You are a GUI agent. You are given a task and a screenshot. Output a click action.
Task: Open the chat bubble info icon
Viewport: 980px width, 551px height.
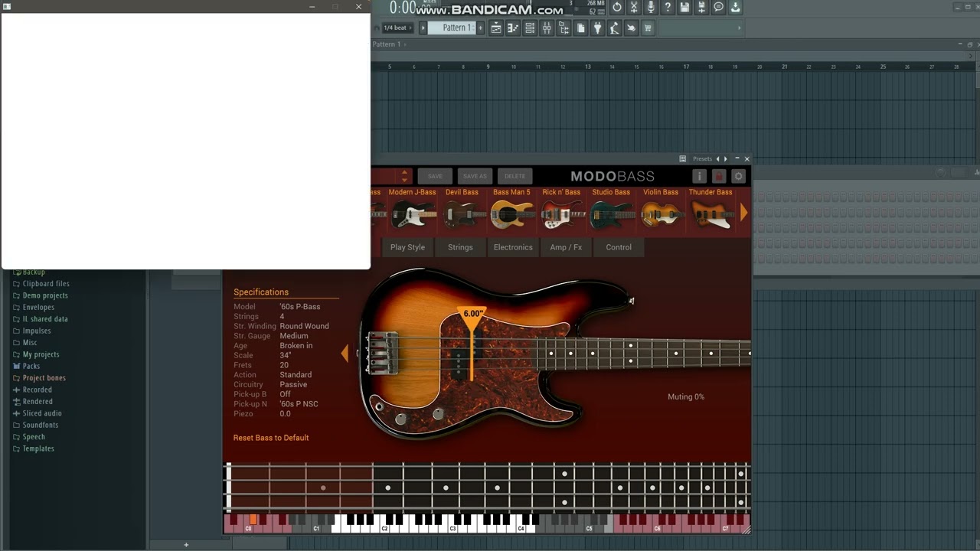[718, 8]
